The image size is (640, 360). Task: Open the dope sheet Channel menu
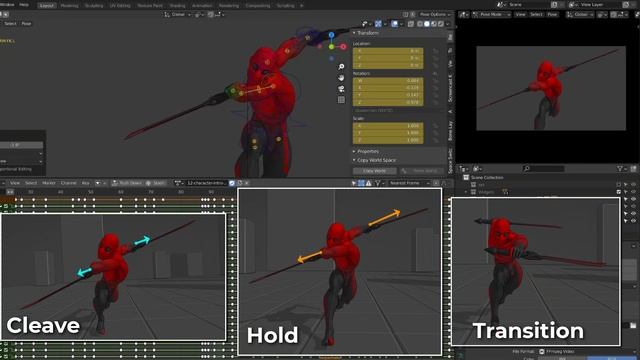click(69, 183)
